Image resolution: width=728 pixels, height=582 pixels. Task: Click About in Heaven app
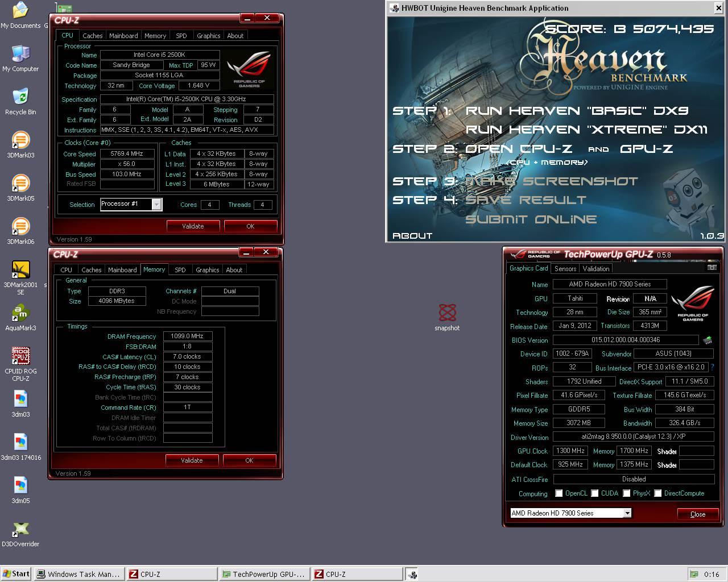[412, 236]
